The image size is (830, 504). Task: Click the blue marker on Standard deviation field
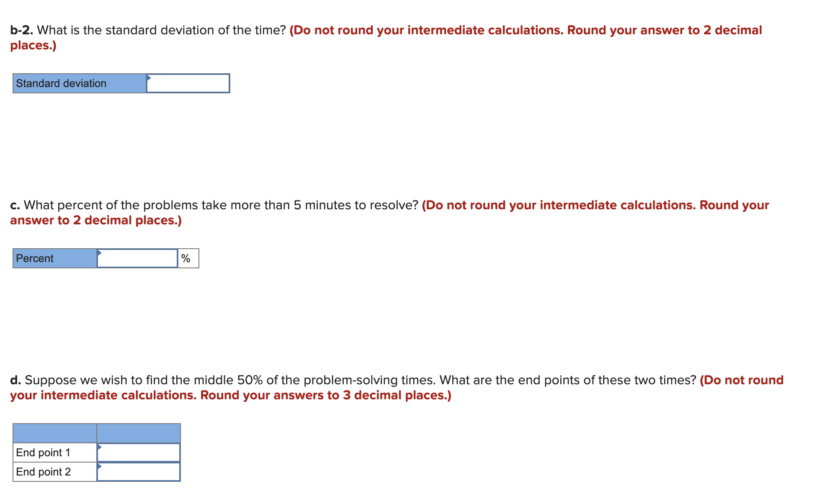point(150,77)
